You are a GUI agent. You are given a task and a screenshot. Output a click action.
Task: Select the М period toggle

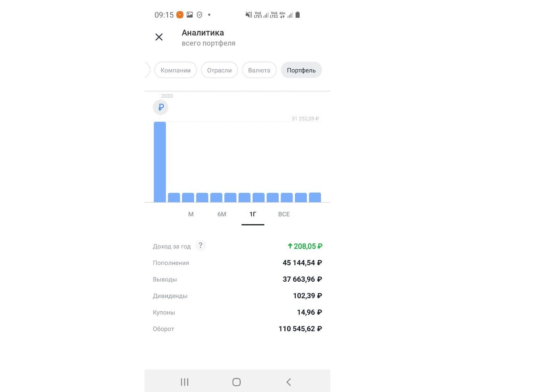(191, 214)
